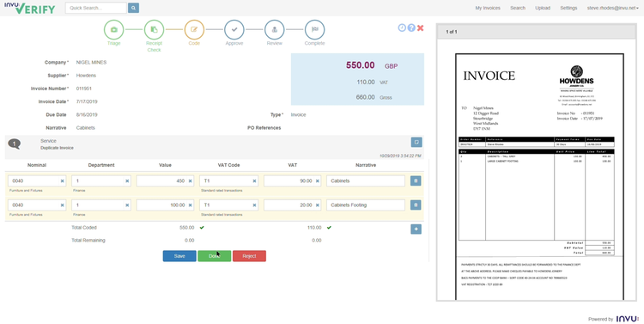The height and width of the screenshot is (324, 644).
Task: Go to the Code step icon
Action: tap(194, 29)
